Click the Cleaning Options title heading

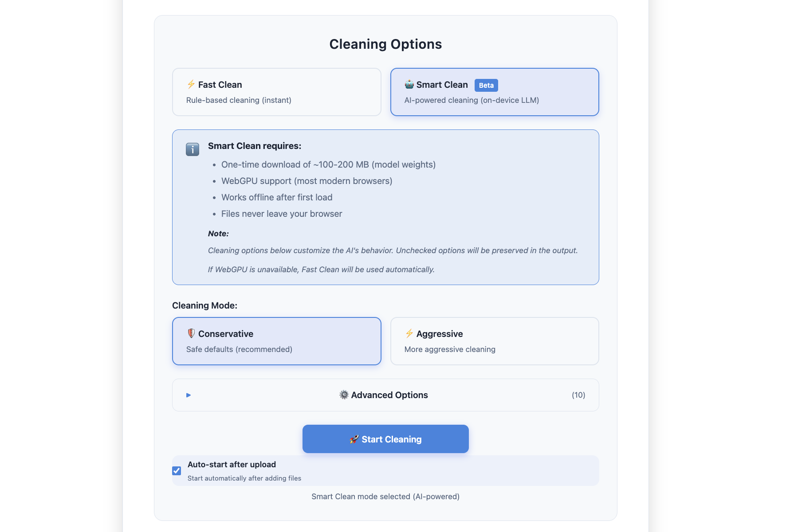pyautogui.click(x=385, y=44)
